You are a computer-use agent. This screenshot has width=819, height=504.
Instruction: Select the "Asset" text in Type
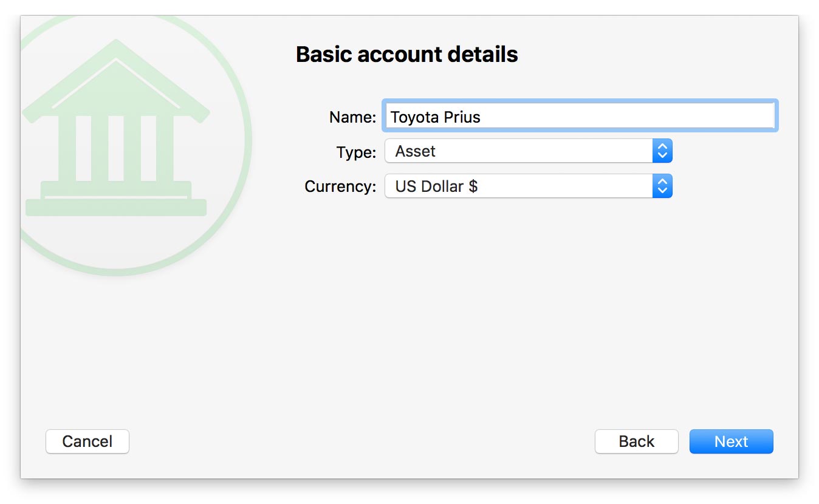pos(416,151)
